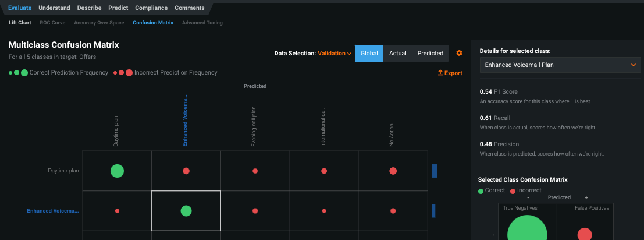Open the orange gear settings icon

click(x=459, y=53)
